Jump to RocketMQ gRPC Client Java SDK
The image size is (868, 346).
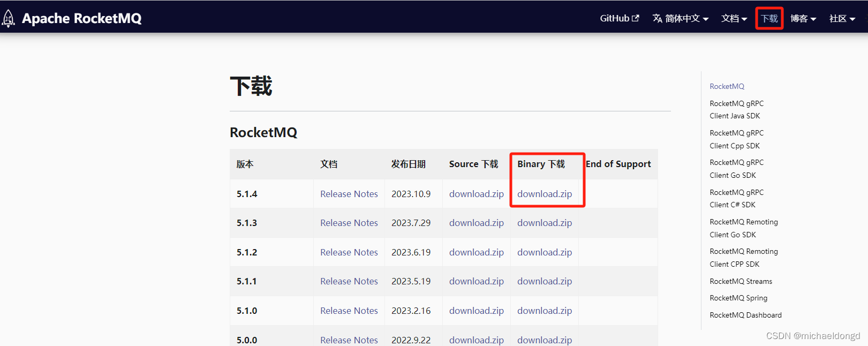tap(736, 110)
